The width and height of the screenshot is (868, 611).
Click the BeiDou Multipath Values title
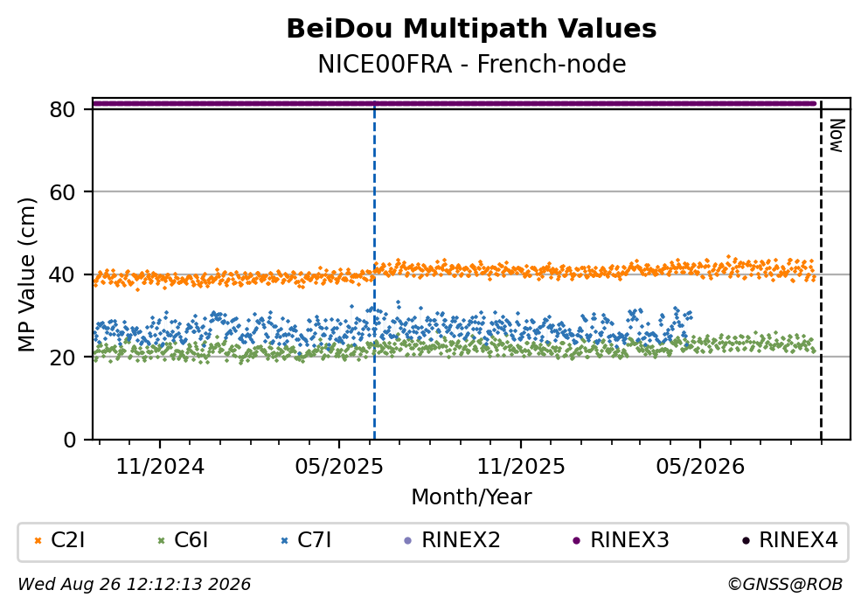point(472,29)
